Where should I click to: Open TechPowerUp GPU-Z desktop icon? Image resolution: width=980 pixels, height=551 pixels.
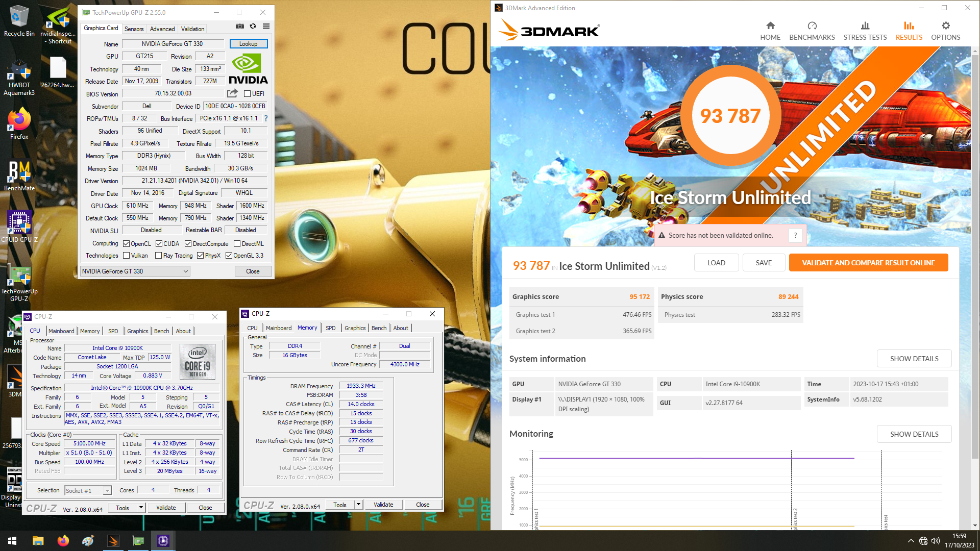point(19,283)
